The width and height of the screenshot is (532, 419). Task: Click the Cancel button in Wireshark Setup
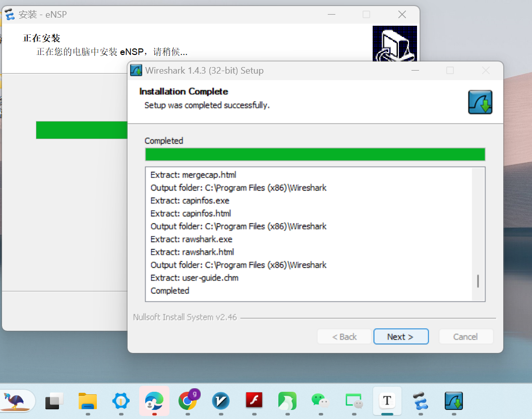pyautogui.click(x=465, y=337)
